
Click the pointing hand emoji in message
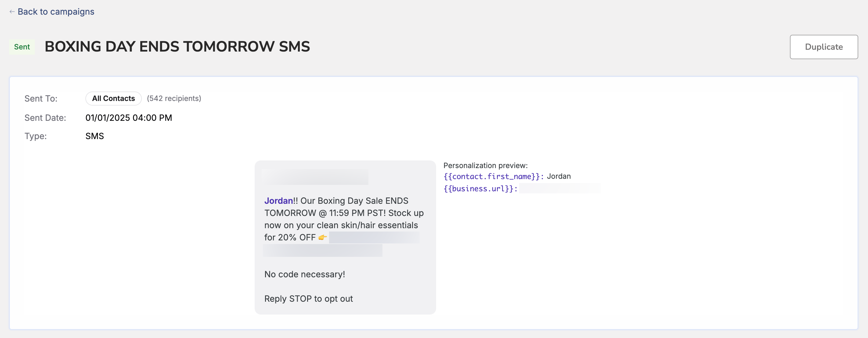click(x=322, y=238)
